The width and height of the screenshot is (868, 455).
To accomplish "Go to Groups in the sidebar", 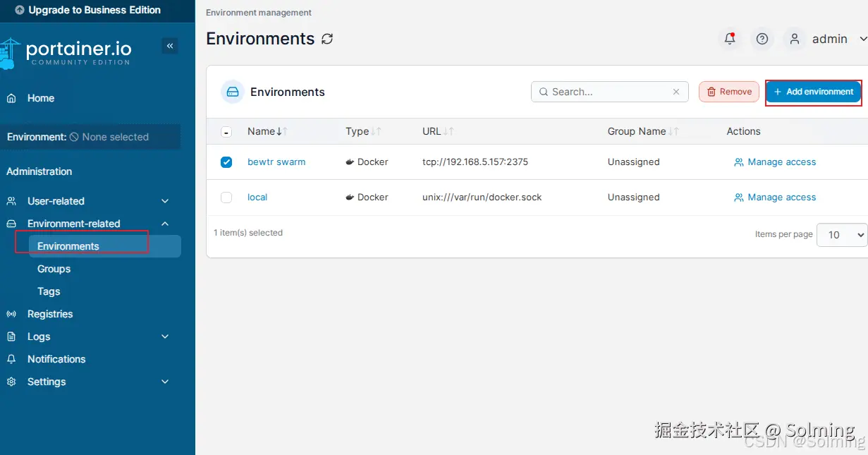I will coord(54,269).
